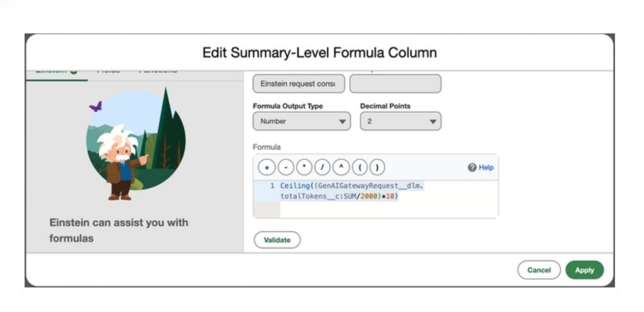
Task: Insert the minus operator button
Action: coord(285,167)
